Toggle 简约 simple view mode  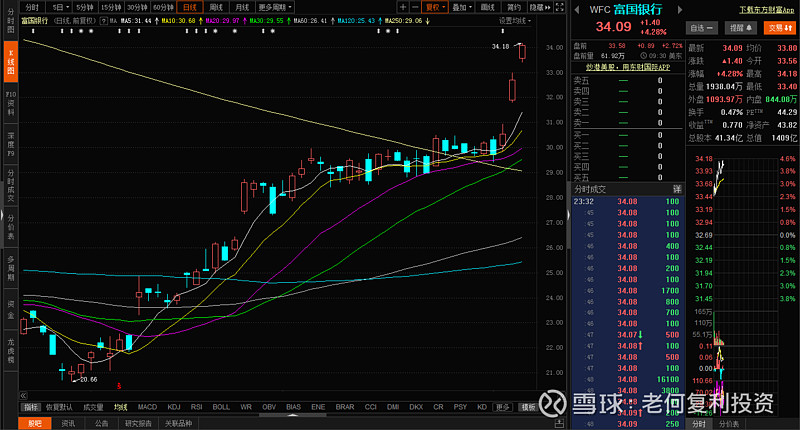click(x=514, y=7)
